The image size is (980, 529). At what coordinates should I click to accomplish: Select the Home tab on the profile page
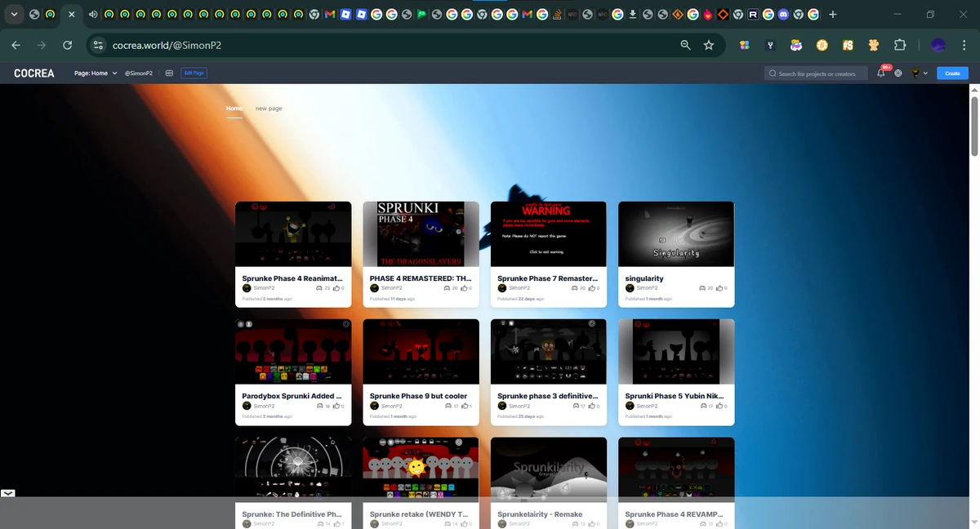[x=234, y=108]
